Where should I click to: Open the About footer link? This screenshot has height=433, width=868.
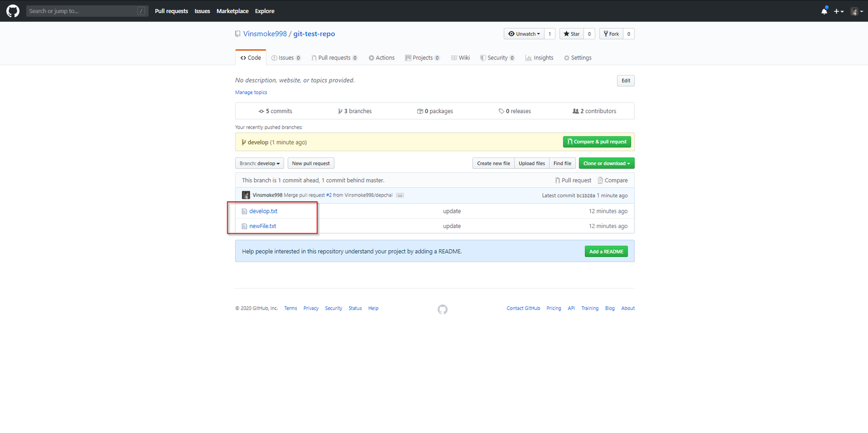pos(628,308)
